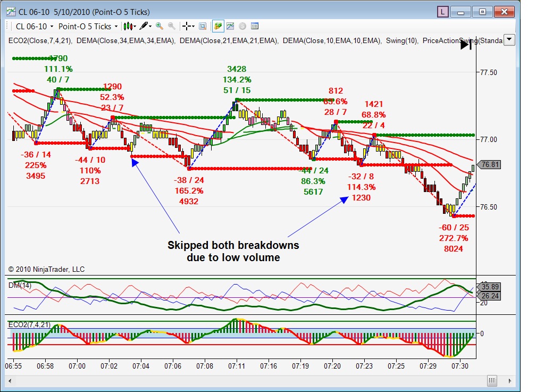Click the ECO2(7,4,21) panel label
This screenshot has height=392, width=536.
point(29,324)
